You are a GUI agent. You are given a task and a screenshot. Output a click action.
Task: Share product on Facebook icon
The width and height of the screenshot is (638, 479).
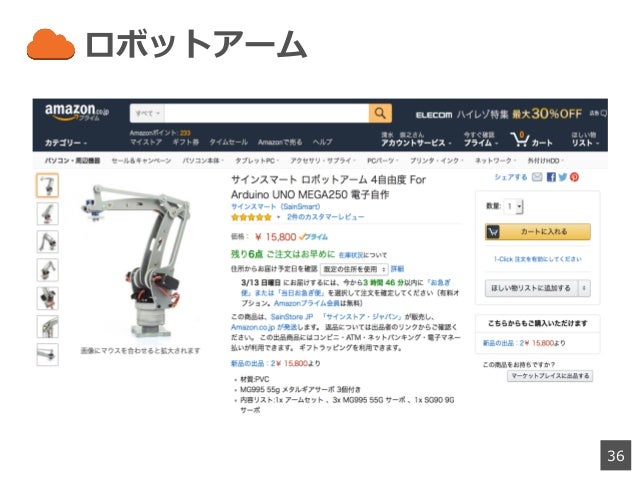[x=551, y=177]
